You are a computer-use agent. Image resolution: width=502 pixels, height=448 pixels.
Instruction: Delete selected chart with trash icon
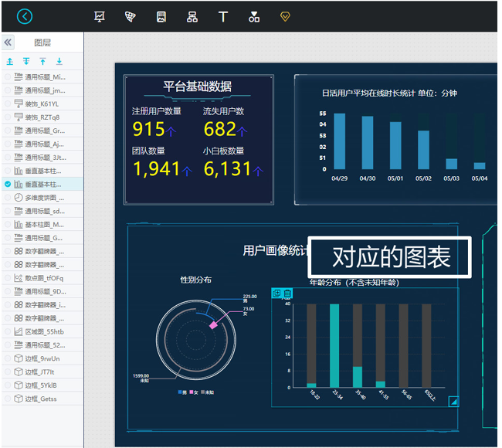(x=287, y=294)
